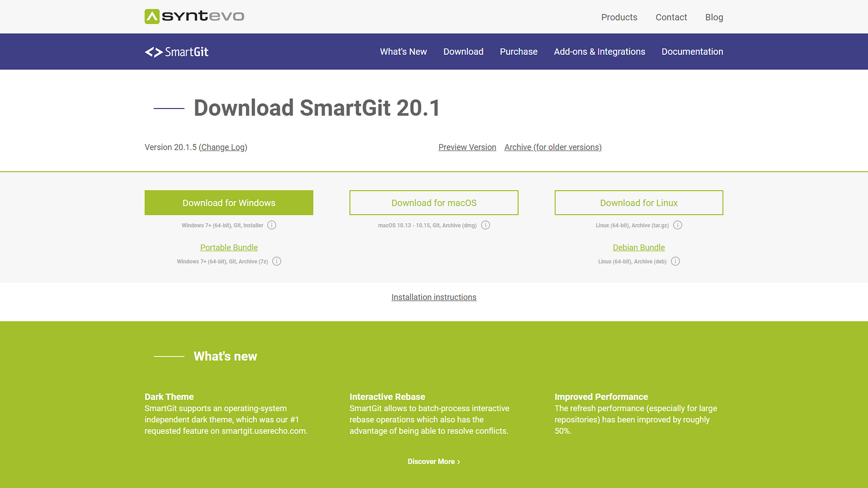Click Download for Windows button
The height and width of the screenshot is (488, 868).
(x=229, y=203)
